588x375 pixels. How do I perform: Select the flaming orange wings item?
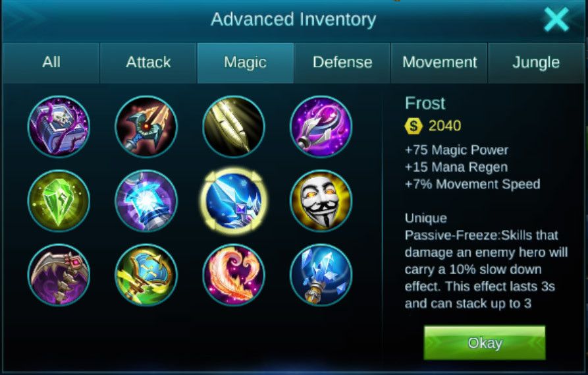234,275
